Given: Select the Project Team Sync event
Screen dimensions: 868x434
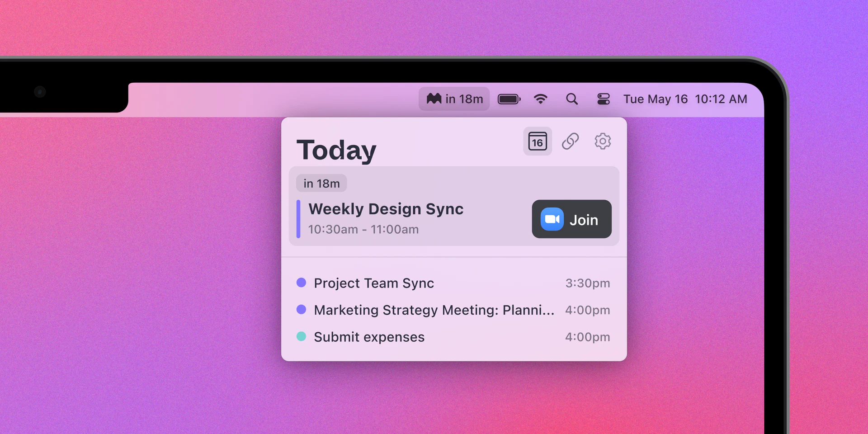Looking at the screenshot, I should click(x=374, y=283).
